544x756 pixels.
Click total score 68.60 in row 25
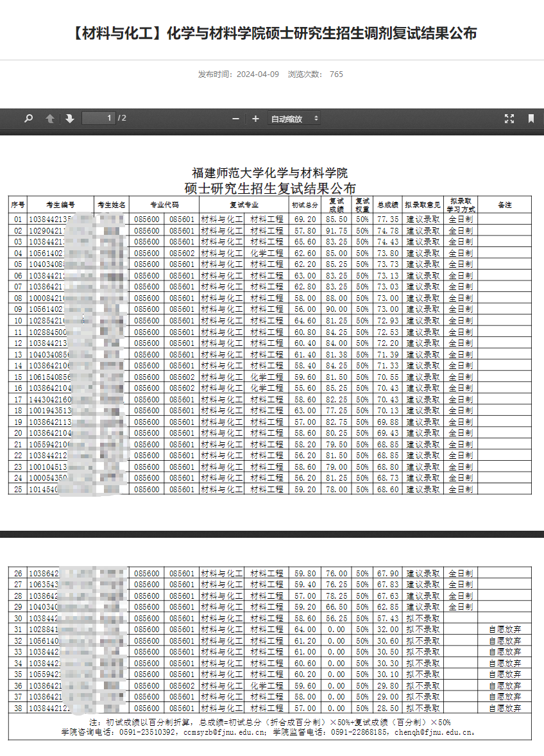click(388, 490)
